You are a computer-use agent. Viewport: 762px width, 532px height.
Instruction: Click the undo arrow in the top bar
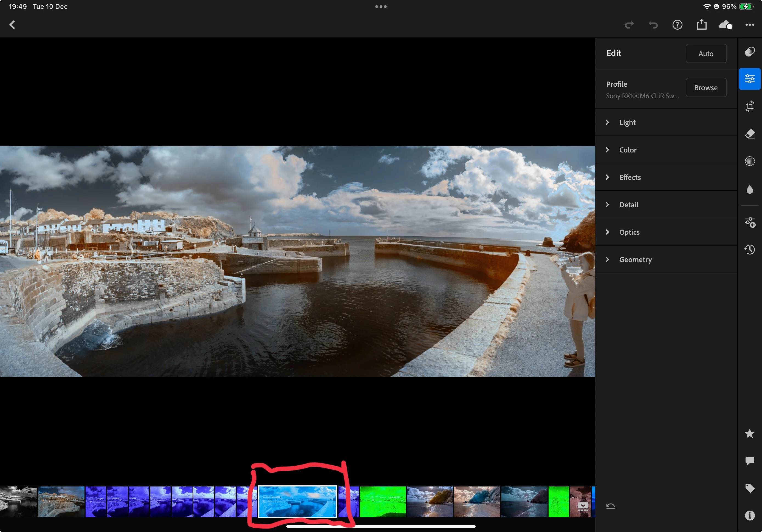(x=653, y=25)
